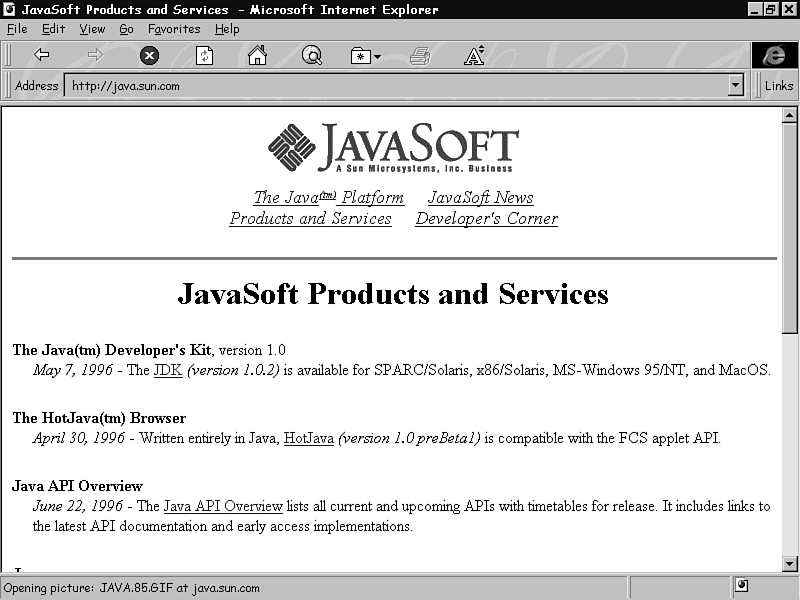Viewport: 800px width, 600px height.
Task: Minimize the Internet Explorer window
Action: (755, 9)
